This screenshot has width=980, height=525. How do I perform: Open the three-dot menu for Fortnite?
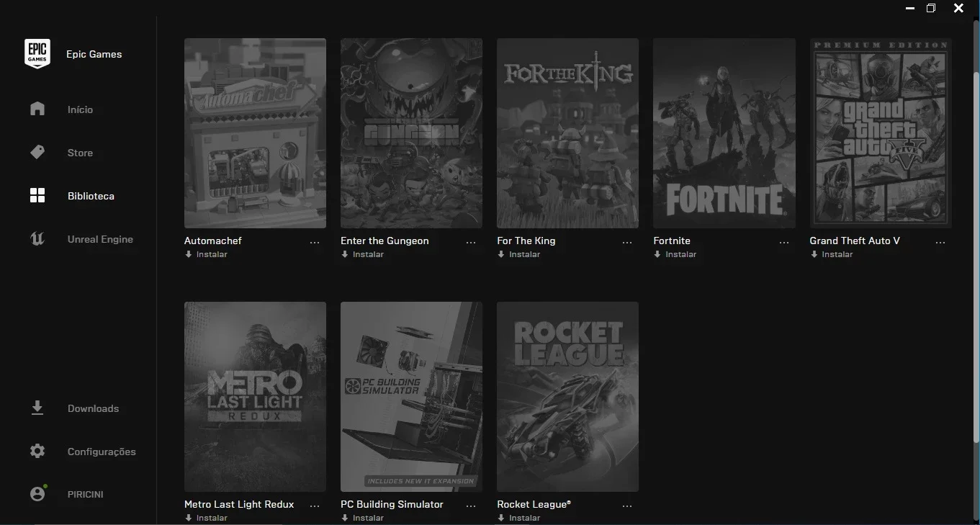[784, 243]
